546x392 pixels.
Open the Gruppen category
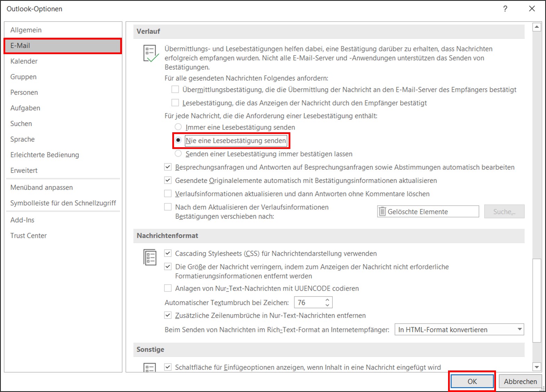pos(63,77)
